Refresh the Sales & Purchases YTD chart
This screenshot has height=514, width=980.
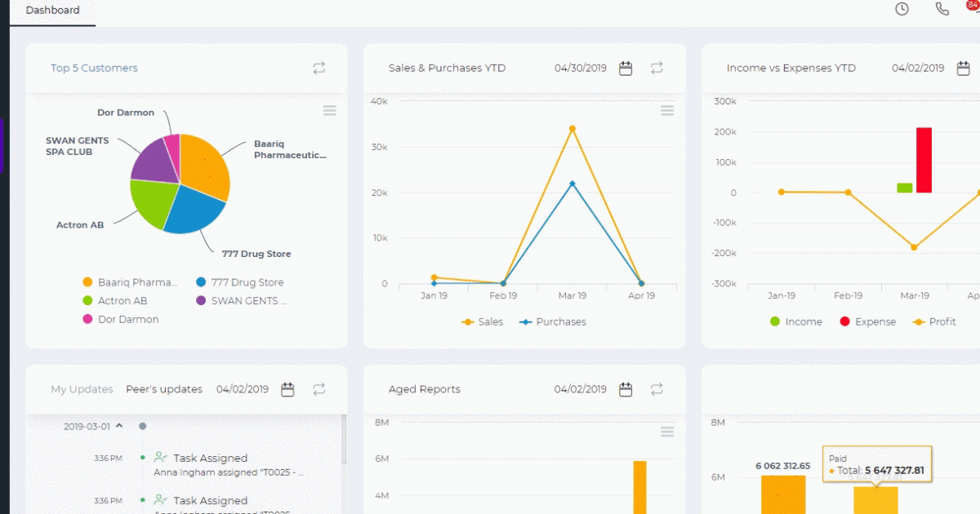(657, 69)
